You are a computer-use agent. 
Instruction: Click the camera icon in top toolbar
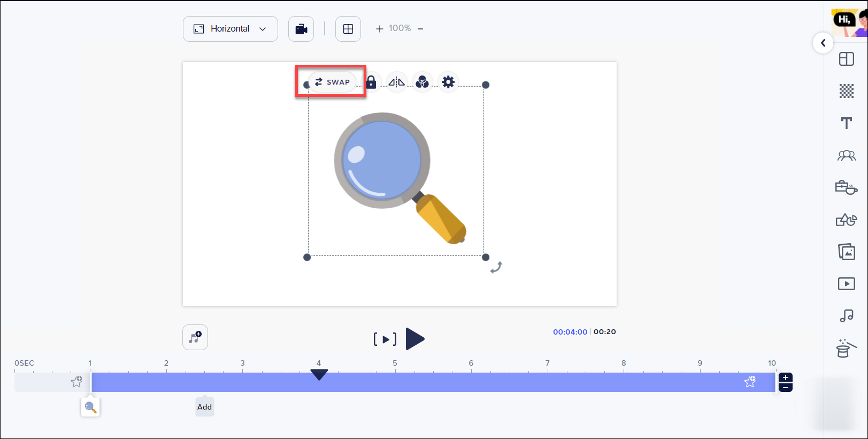(x=301, y=29)
